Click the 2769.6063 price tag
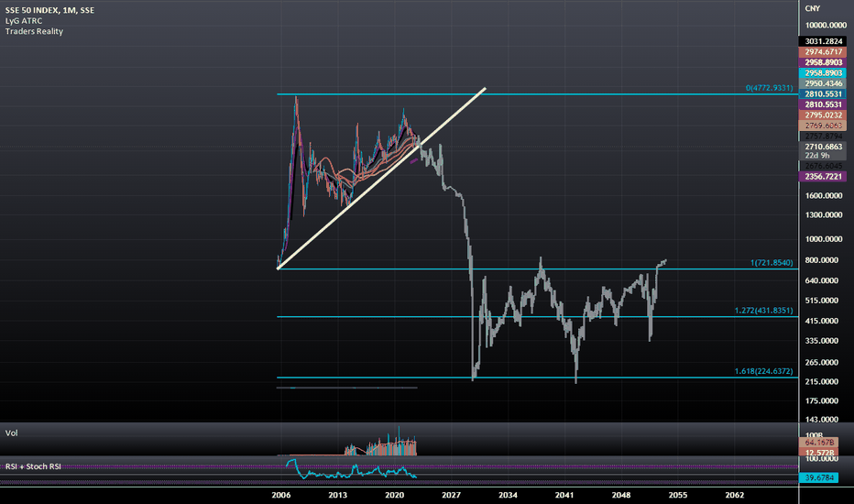This screenshot has height=504, width=854. click(x=823, y=126)
